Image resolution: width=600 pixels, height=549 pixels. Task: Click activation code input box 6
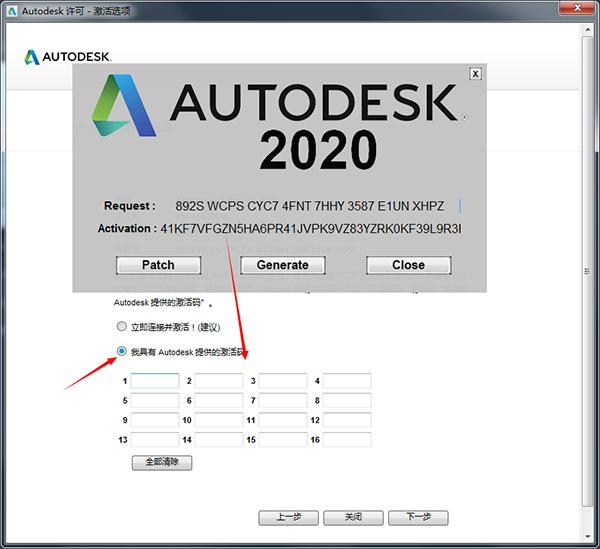pyautogui.click(x=219, y=400)
